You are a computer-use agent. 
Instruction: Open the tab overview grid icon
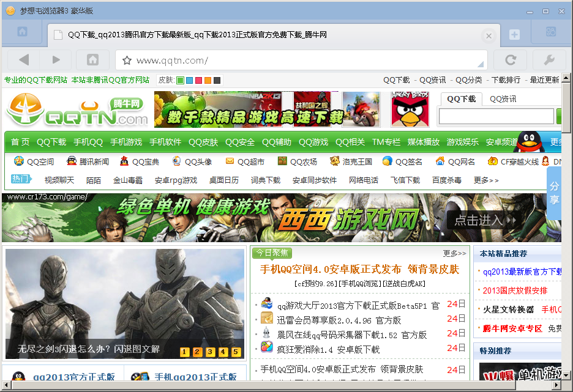pos(551,32)
